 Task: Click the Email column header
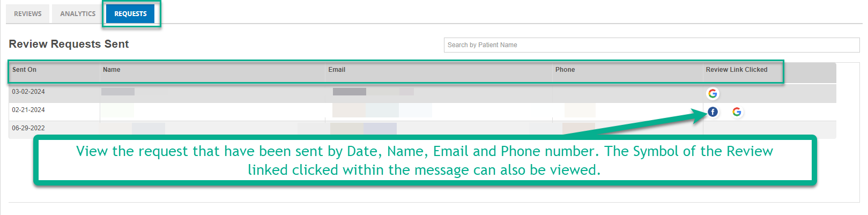point(337,70)
